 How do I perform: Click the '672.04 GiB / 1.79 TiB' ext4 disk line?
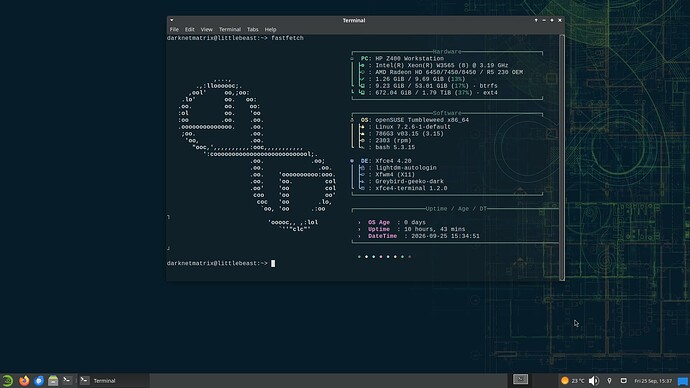[x=436, y=93]
